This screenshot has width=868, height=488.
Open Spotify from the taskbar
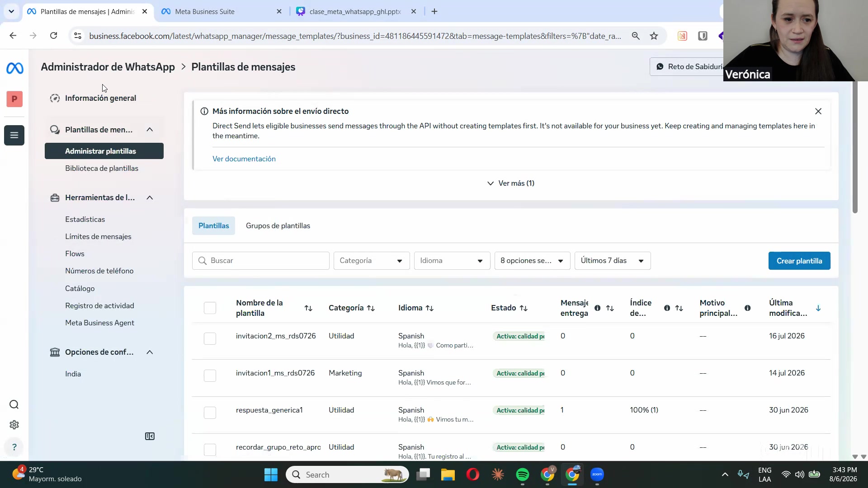pyautogui.click(x=522, y=474)
